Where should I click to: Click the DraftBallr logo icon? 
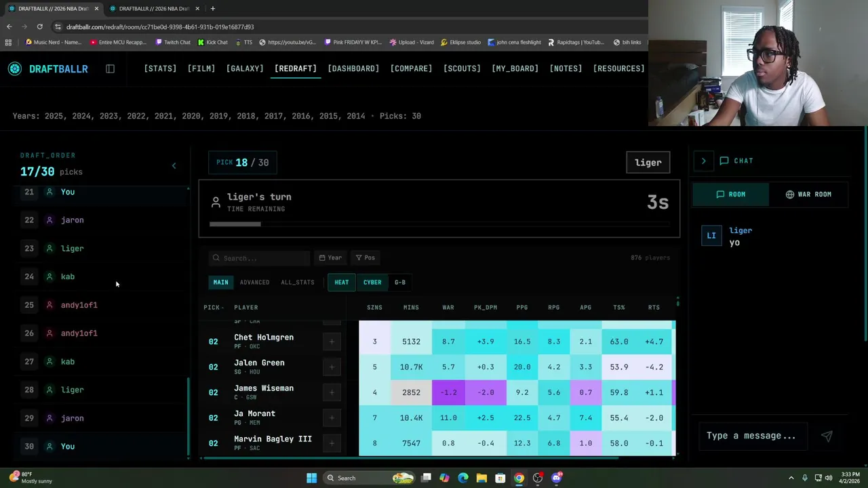click(x=15, y=68)
